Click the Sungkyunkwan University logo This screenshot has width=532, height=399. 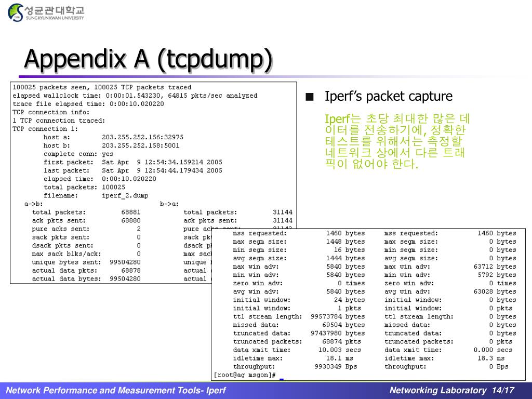coord(46,12)
